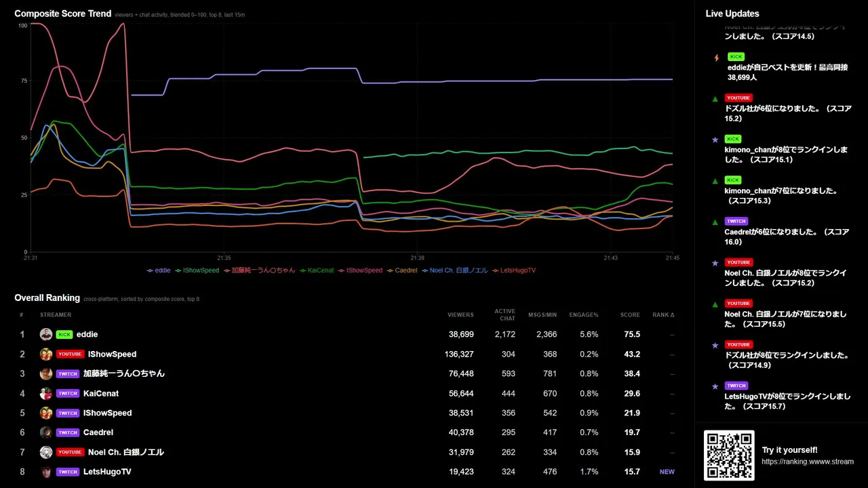The width and height of the screenshot is (868, 488).
Task: Toggle 加藤純一うんこちゃん series in the chart legend
Action: [x=259, y=270]
